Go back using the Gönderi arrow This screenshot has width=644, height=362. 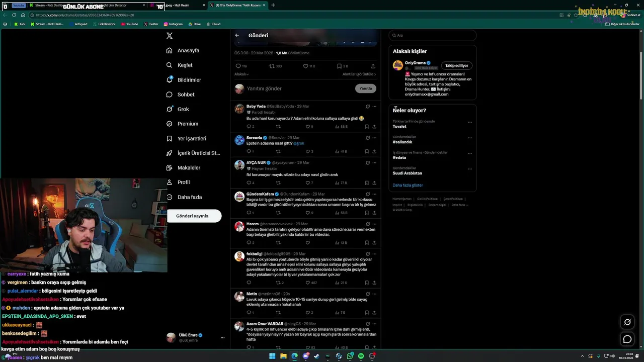(237, 35)
